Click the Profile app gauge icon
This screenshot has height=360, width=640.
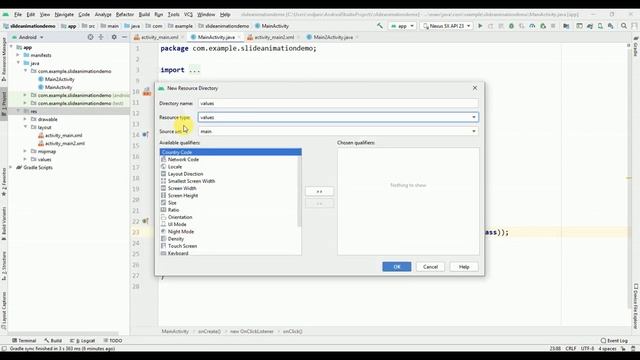(532, 26)
